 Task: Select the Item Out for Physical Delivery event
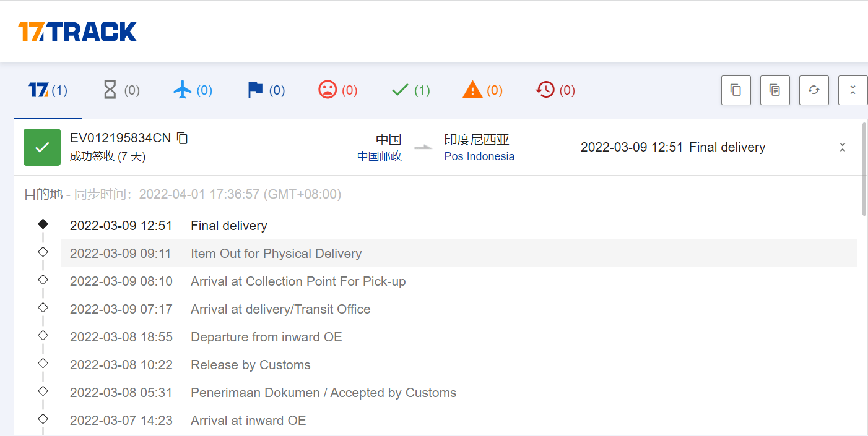(x=459, y=254)
